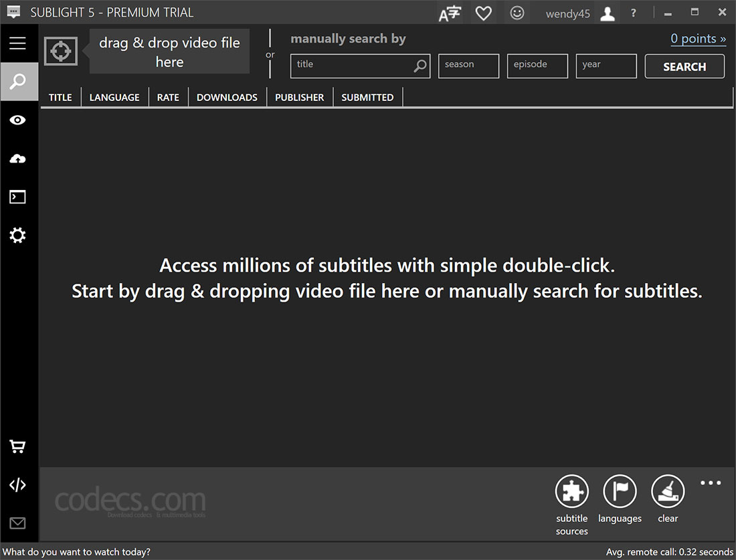Open the console terminal sidebar icon
736x560 pixels.
pos(18,197)
